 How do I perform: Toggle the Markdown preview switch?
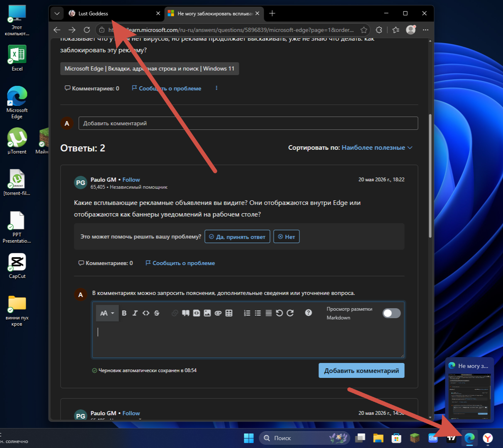pos(391,313)
